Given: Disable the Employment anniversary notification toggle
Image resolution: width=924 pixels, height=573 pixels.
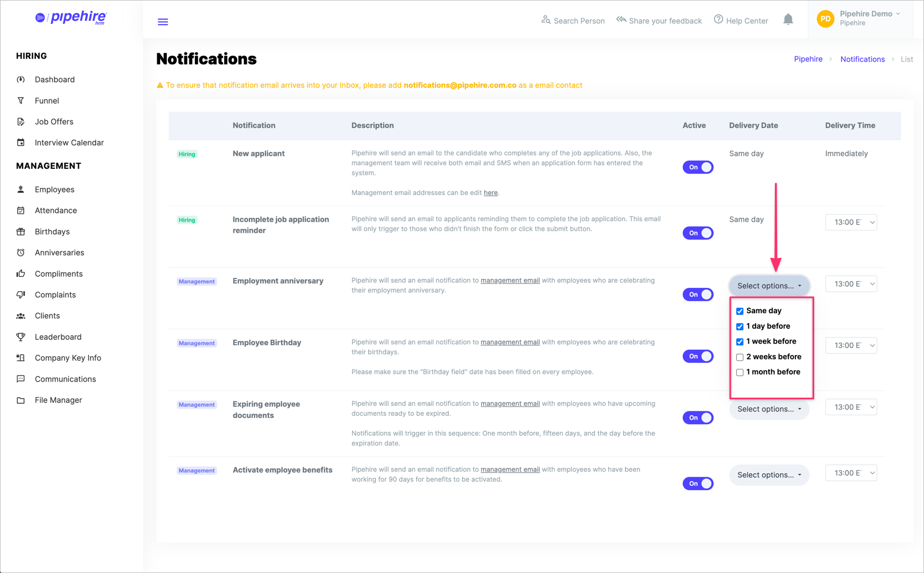Looking at the screenshot, I should (x=698, y=294).
